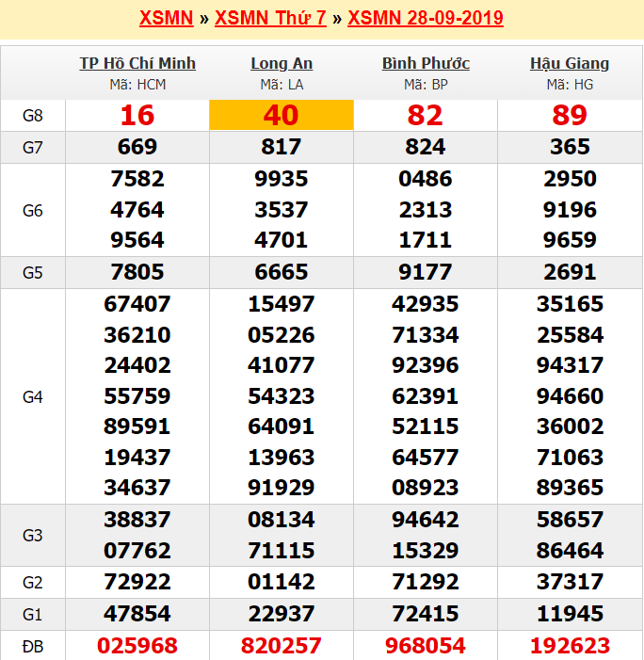Viewport: 644px width, 660px height.
Task: Click G3 number 94642
Action: 426,520
